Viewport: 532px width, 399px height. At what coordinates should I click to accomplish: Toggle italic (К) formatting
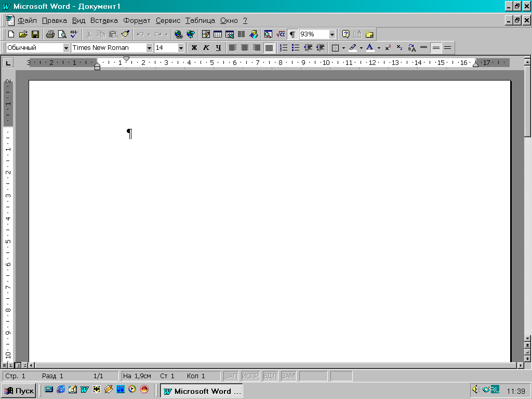pyautogui.click(x=206, y=48)
